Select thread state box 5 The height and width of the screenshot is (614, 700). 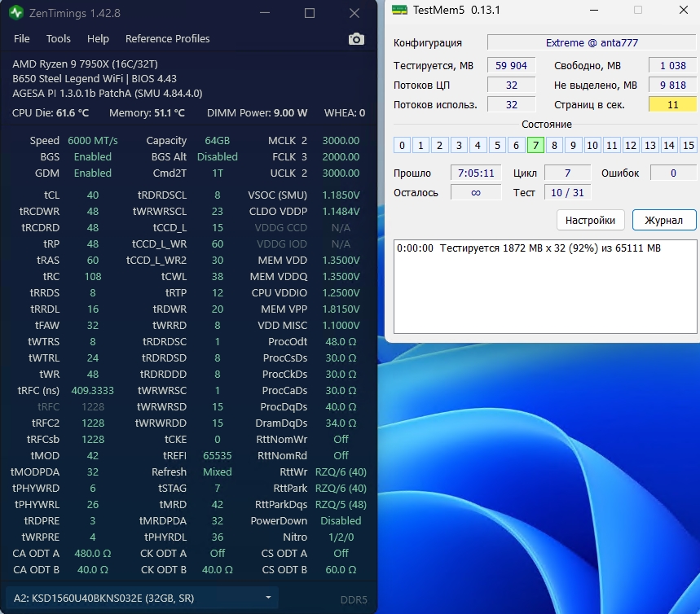tap(497, 146)
